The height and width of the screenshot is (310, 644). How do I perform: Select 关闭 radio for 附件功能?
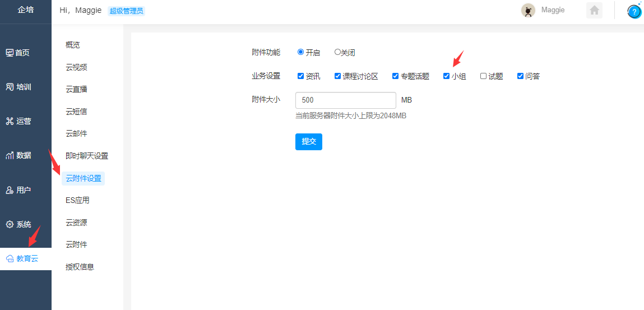tap(337, 52)
